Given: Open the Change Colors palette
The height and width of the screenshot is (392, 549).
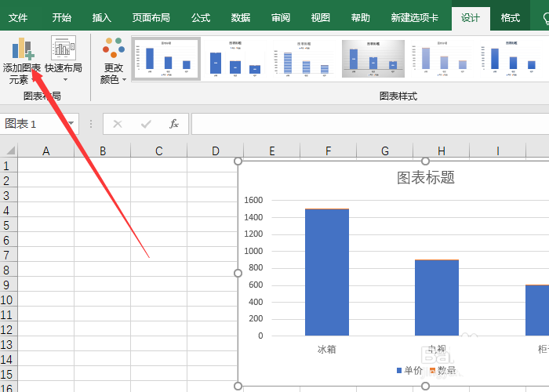Looking at the screenshot, I should point(113,61).
